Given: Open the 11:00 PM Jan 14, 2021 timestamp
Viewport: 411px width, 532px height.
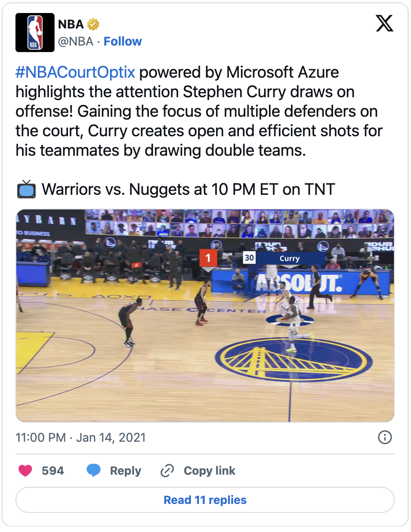Looking at the screenshot, I should click(x=81, y=438).
